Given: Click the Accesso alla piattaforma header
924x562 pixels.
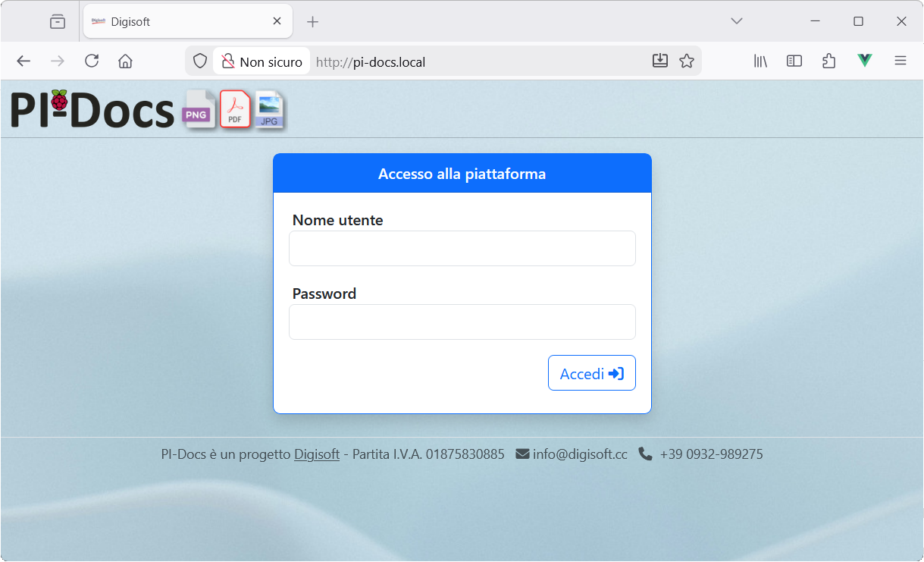Looking at the screenshot, I should [462, 174].
